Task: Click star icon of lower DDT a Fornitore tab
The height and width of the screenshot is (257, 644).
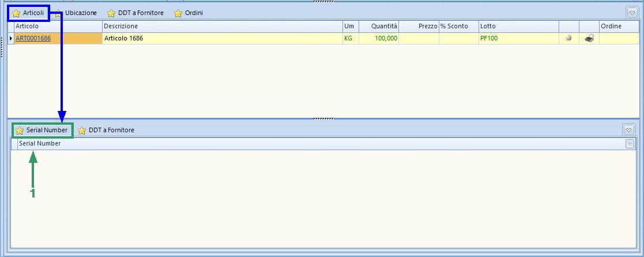Action: tap(82, 131)
